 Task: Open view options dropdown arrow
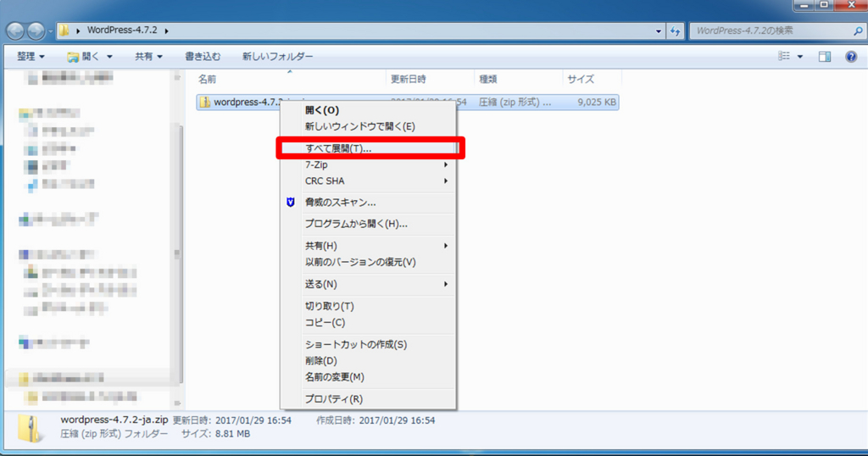coord(800,57)
